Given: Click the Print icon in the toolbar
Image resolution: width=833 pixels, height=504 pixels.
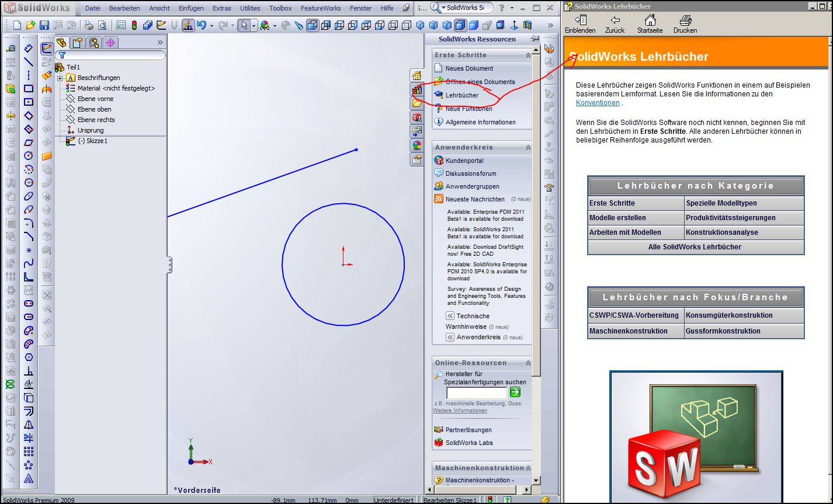Looking at the screenshot, I should [x=89, y=25].
